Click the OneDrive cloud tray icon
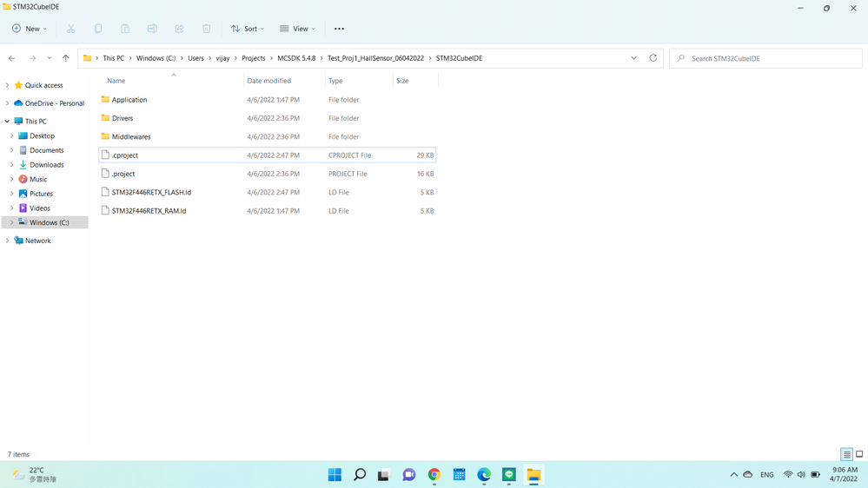 pos(748,475)
